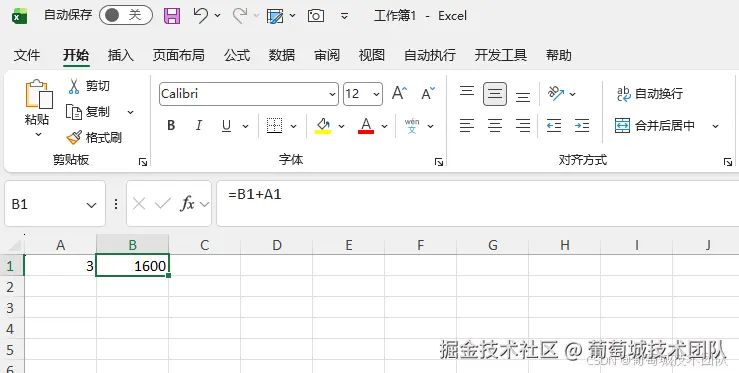
Task: Open the 帮助 tab
Action: pos(558,55)
